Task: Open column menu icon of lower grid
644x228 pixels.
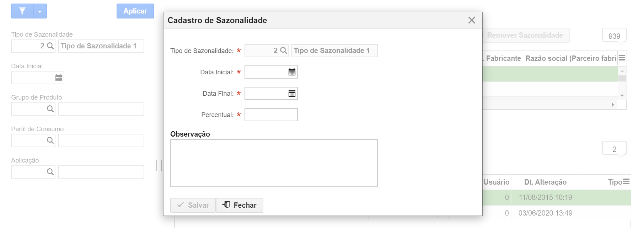Action: tap(626, 182)
